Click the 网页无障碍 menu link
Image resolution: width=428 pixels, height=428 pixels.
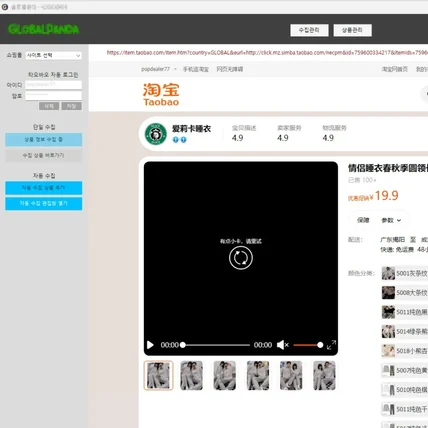(x=230, y=69)
